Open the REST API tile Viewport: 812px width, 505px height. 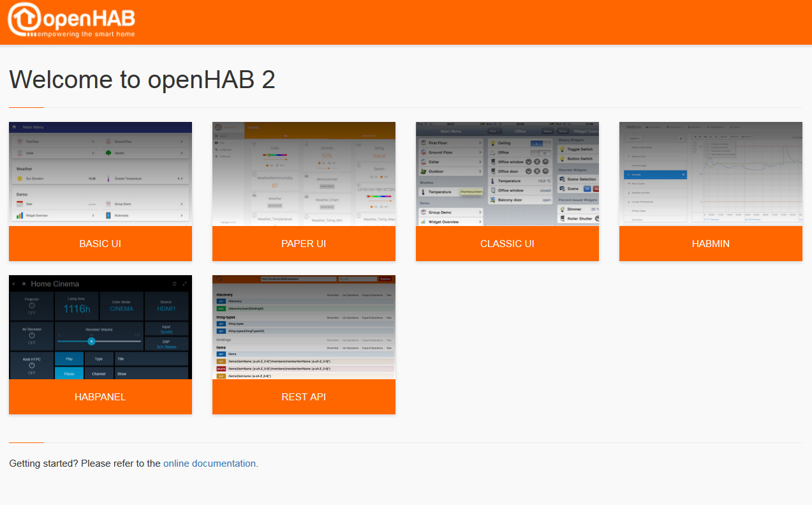pos(304,396)
